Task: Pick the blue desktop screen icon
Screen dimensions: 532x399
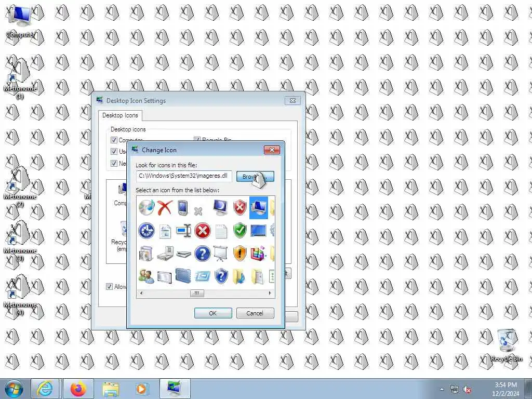Action: point(259,231)
